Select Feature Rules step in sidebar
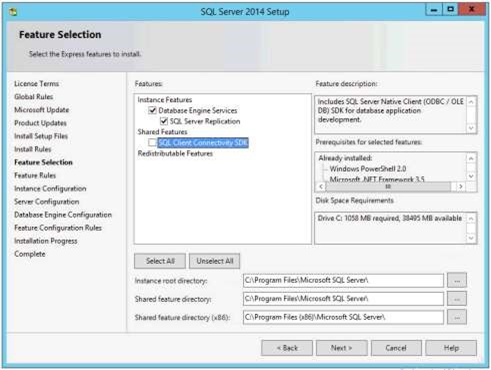The height and width of the screenshot is (370, 491). tap(35, 175)
